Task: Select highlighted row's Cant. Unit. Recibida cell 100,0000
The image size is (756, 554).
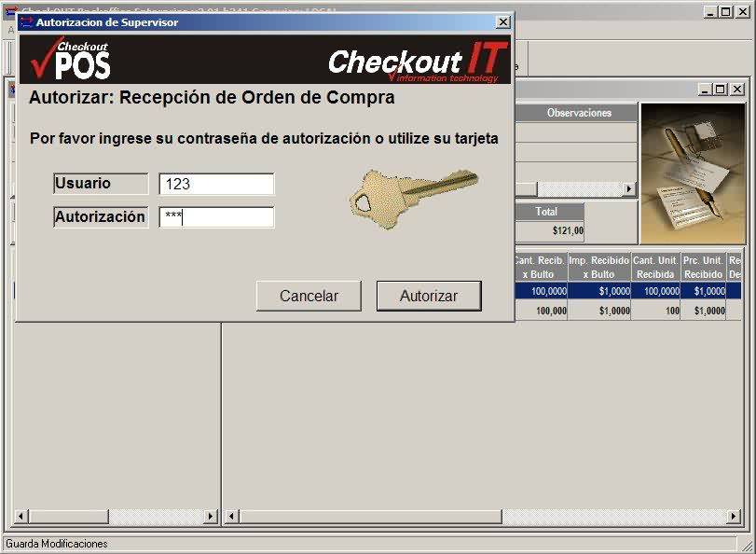Action: 655,291
